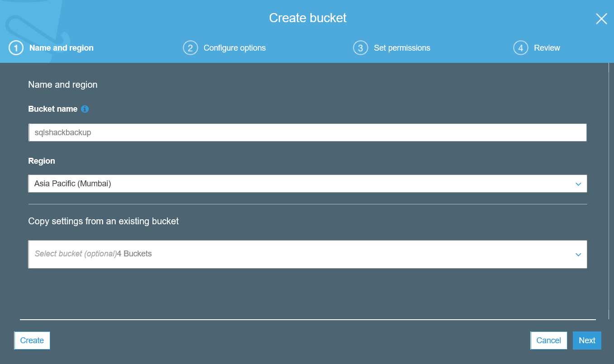This screenshot has width=614, height=364.
Task: Click the step 3 circle icon
Action: (x=361, y=47)
